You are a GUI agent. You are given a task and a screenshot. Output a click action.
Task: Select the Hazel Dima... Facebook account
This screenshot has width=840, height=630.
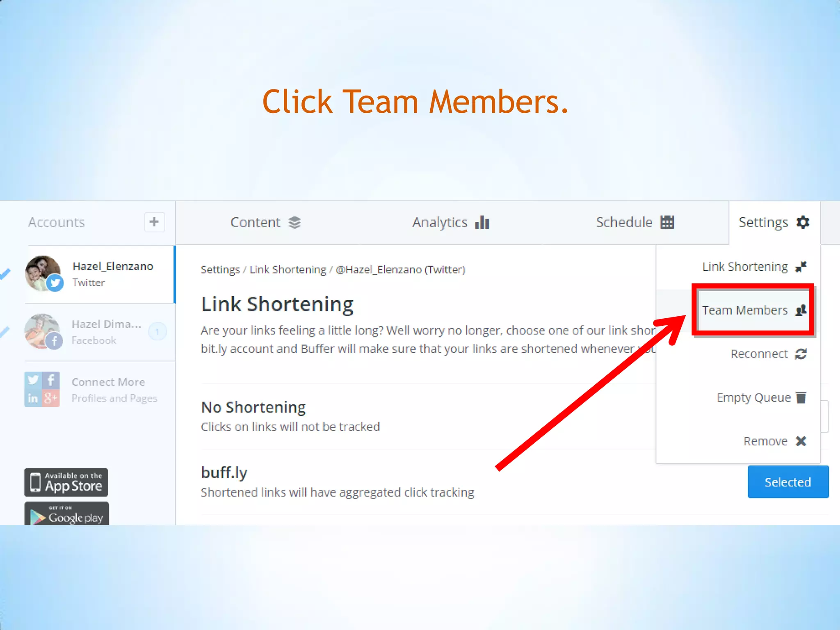click(100, 332)
